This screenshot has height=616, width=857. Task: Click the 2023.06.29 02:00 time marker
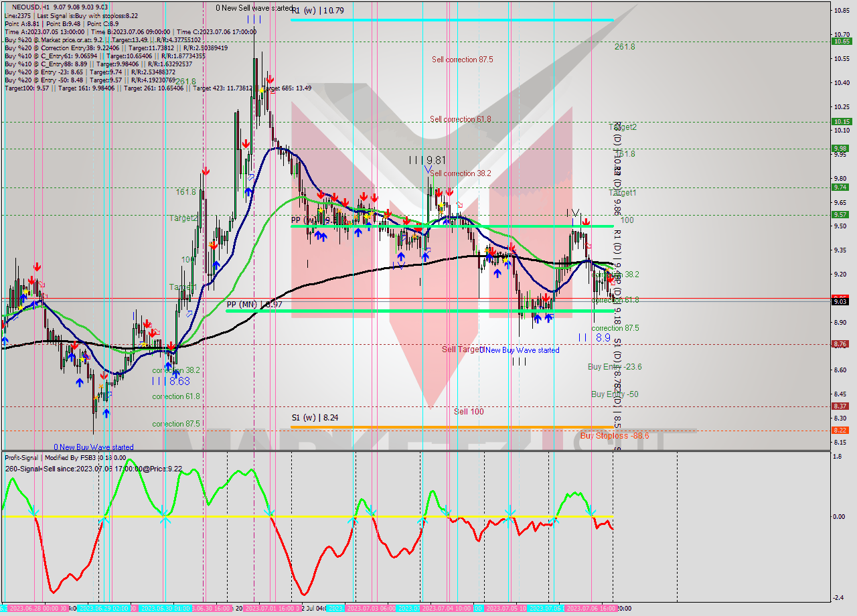click(108, 609)
